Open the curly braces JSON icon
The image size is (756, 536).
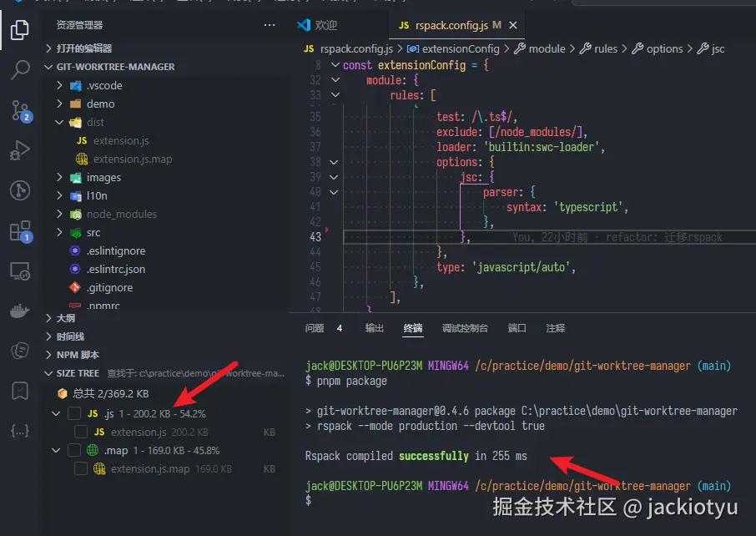(20, 430)
